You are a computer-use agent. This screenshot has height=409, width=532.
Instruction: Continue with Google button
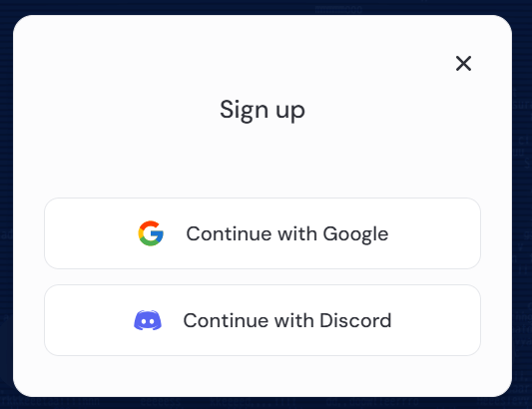point(263,233)
